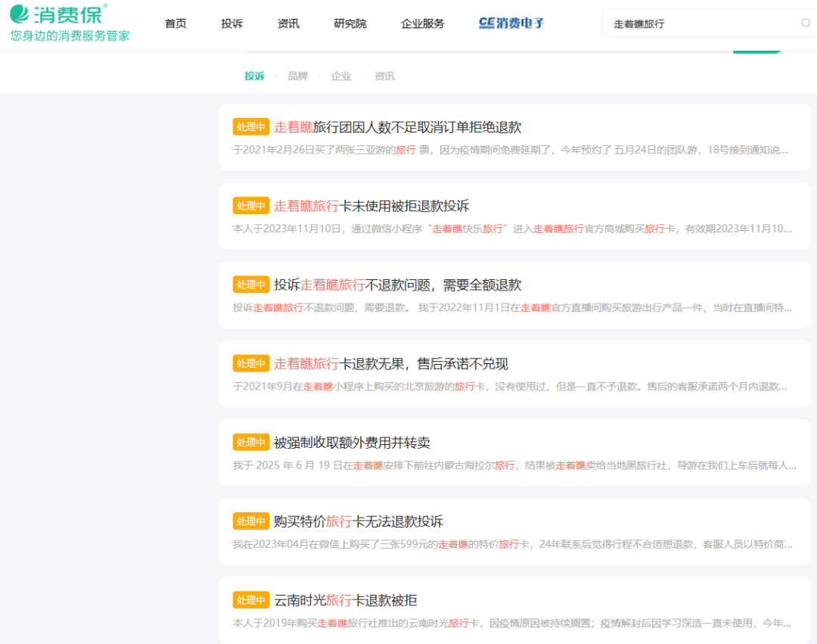The height and width of the screenshot is (644, 817).
Task: Open complaint 走着瞧旅行卡未使用被拒退款投诉
Action: point(371,206)
